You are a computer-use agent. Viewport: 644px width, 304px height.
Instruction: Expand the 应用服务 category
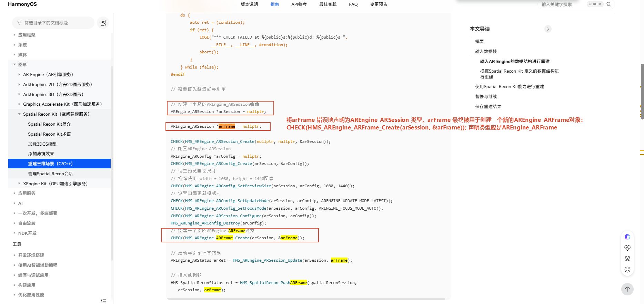pos(14,193)
